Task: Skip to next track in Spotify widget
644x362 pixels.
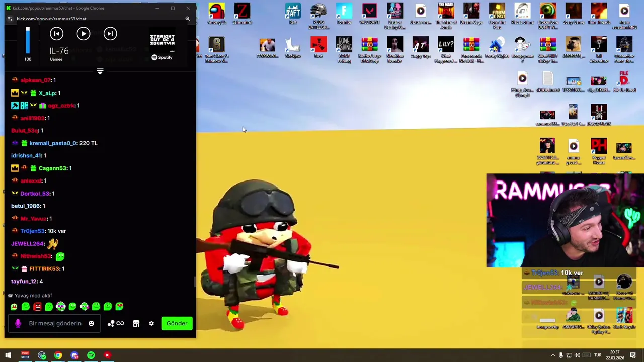Action: (110, 33)
